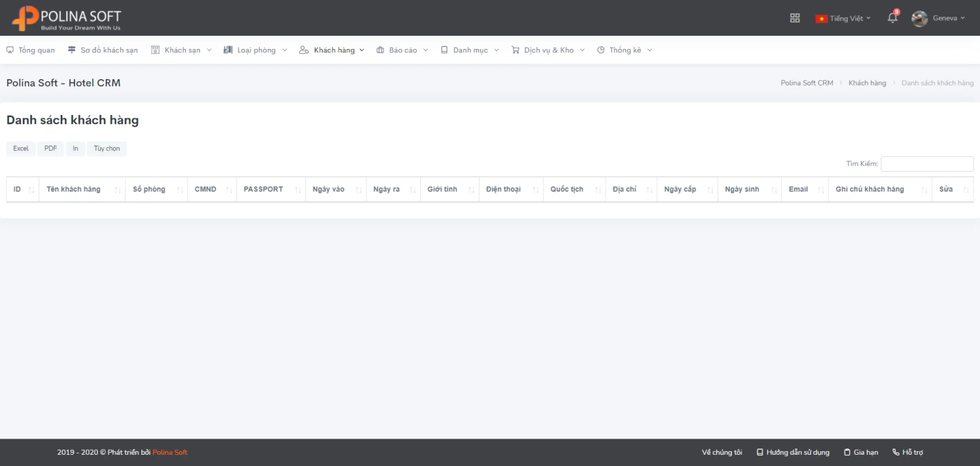The image size is (980, 466).
Task: Expand the Dịch vụ & Kho menu
Action: click(x=548, y=50)
